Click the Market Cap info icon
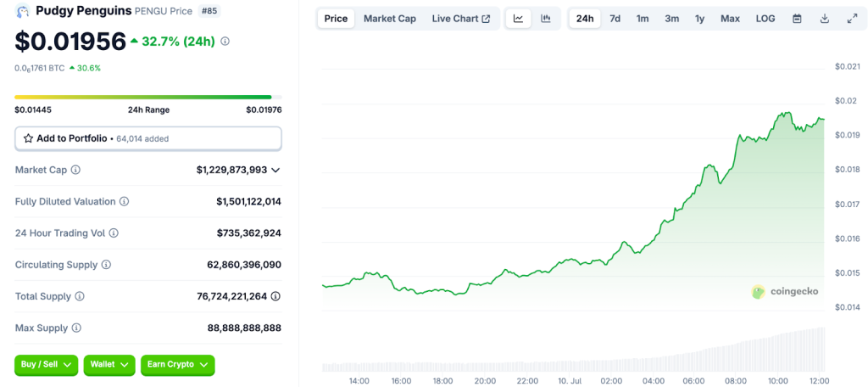This screenshot has height=387, width=868. pos(75,170)
